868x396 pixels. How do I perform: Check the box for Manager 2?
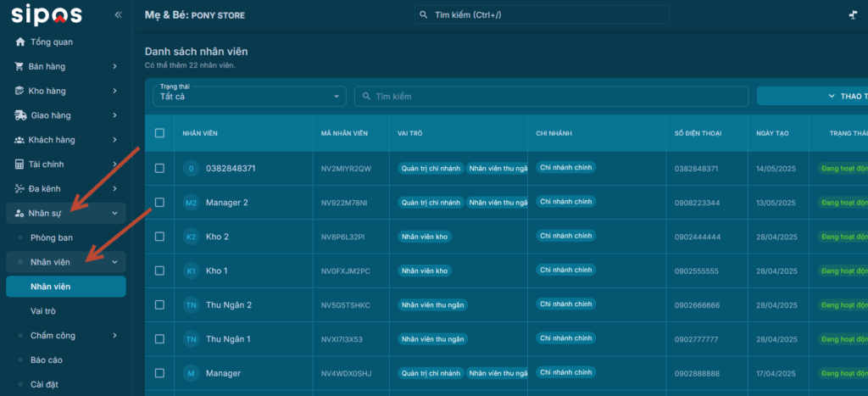[x=159, y=203]
